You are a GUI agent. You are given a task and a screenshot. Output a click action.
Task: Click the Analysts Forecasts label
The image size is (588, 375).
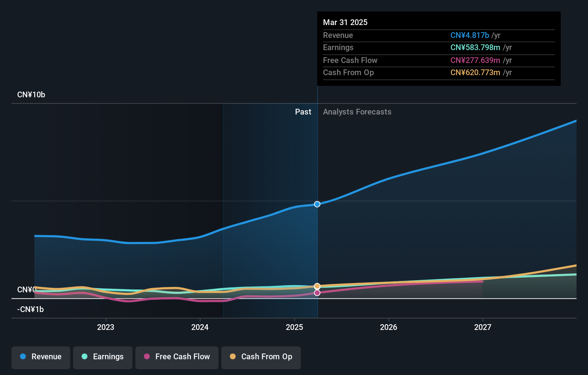coord(357,112)
